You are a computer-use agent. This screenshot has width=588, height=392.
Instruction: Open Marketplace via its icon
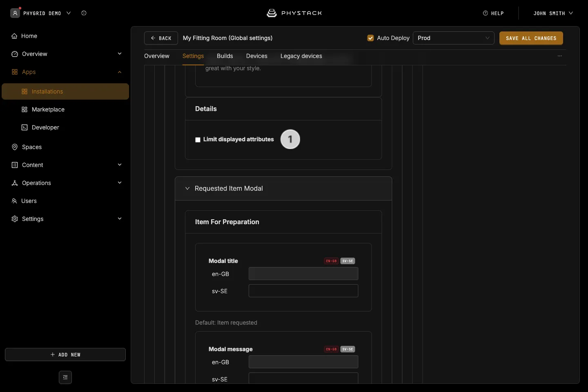point(24,109)
